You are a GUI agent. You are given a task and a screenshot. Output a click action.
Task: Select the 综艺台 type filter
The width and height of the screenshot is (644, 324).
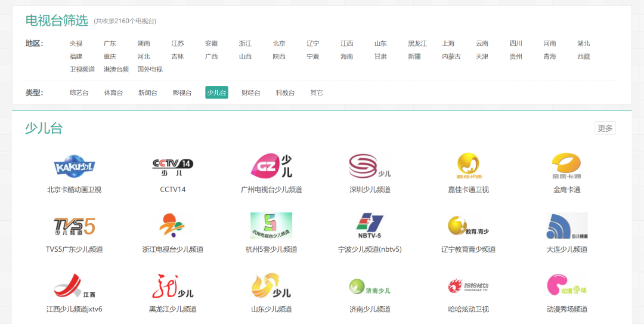79,92
